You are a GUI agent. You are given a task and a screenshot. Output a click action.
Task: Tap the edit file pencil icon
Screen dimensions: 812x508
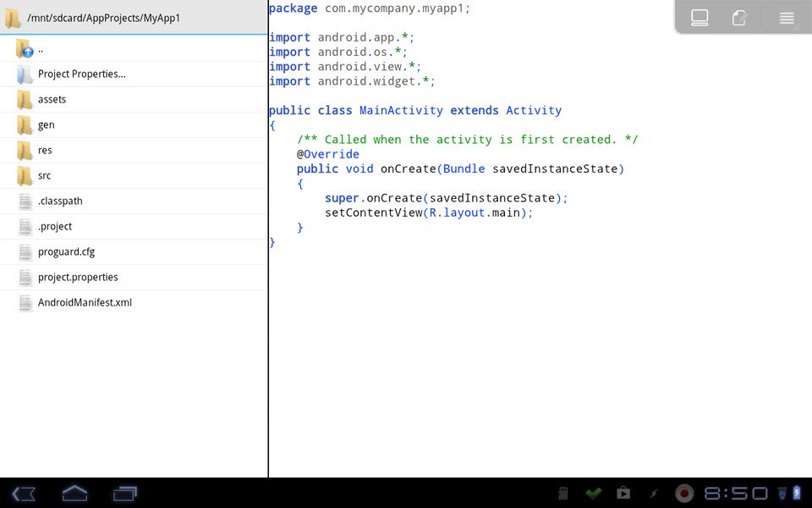click(x=740, y=18)
